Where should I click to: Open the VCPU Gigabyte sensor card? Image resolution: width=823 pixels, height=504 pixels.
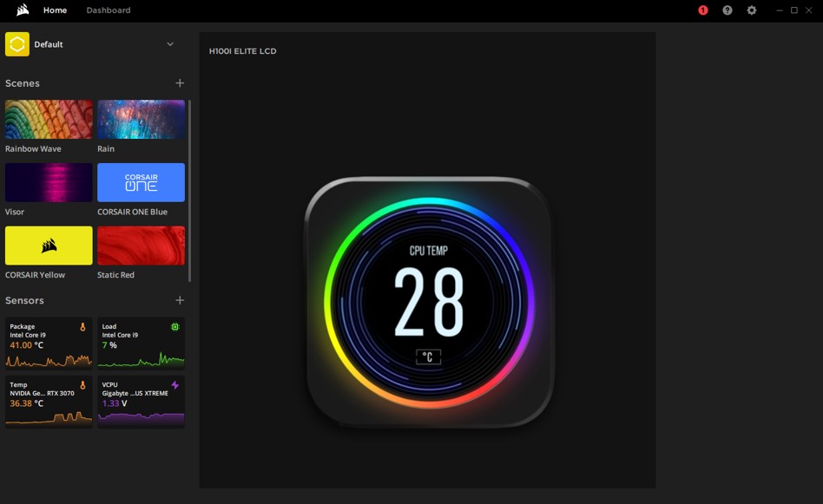coord(141,402)
